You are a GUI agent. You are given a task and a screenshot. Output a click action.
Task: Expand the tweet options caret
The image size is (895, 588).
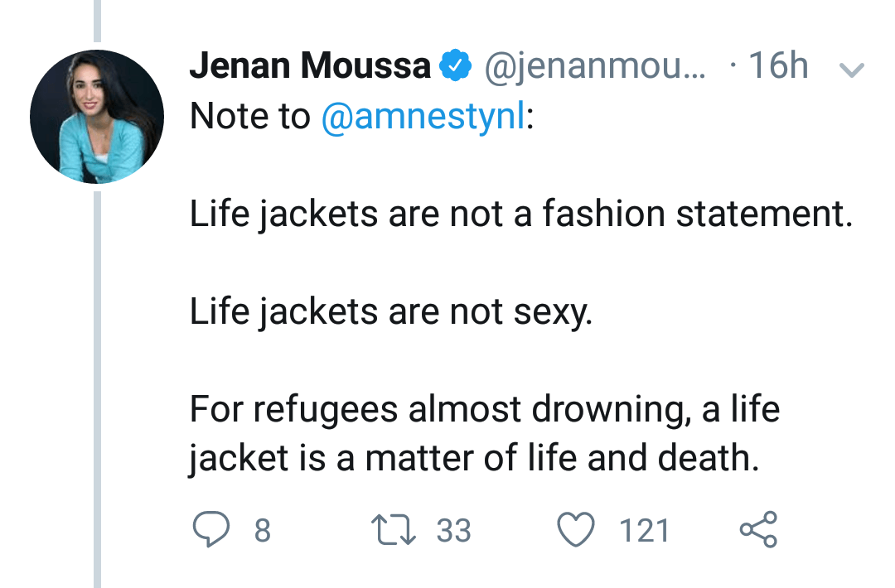[852, 70]
